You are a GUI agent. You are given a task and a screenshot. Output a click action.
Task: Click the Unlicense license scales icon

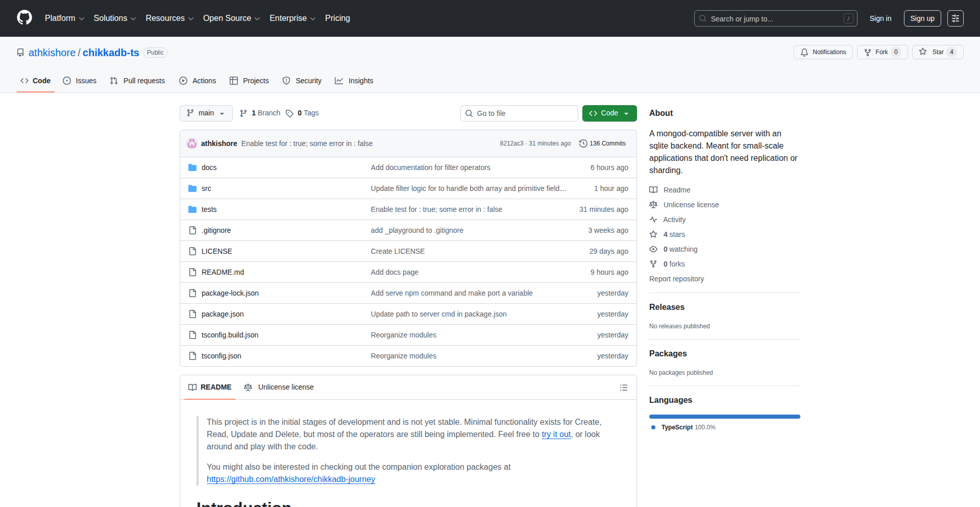click(x=653, y=204)
